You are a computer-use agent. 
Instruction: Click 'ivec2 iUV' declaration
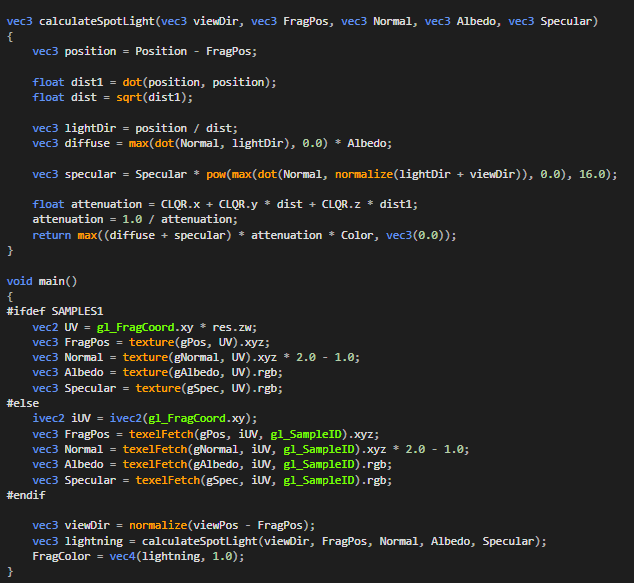point(61,418)
